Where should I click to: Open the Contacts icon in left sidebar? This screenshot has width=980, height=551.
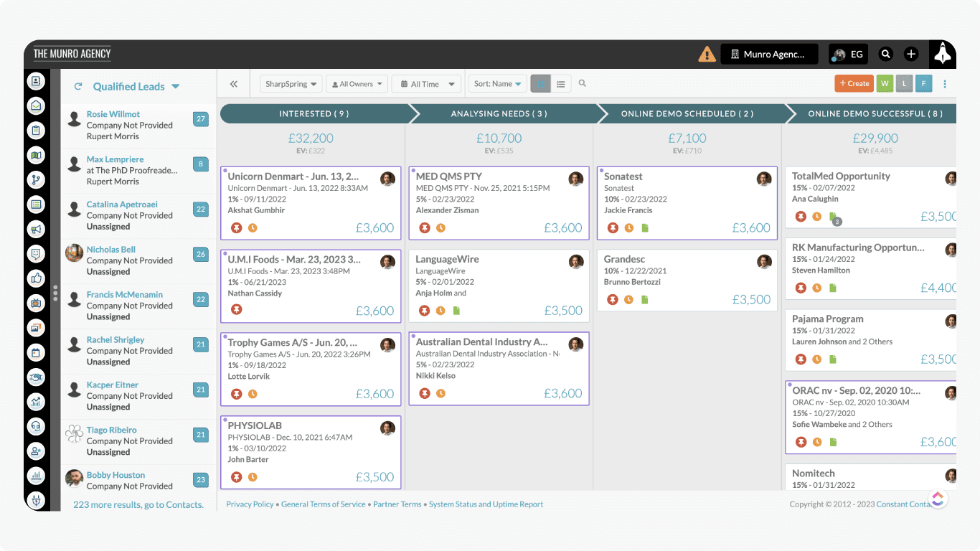click(x=36, y=81)
